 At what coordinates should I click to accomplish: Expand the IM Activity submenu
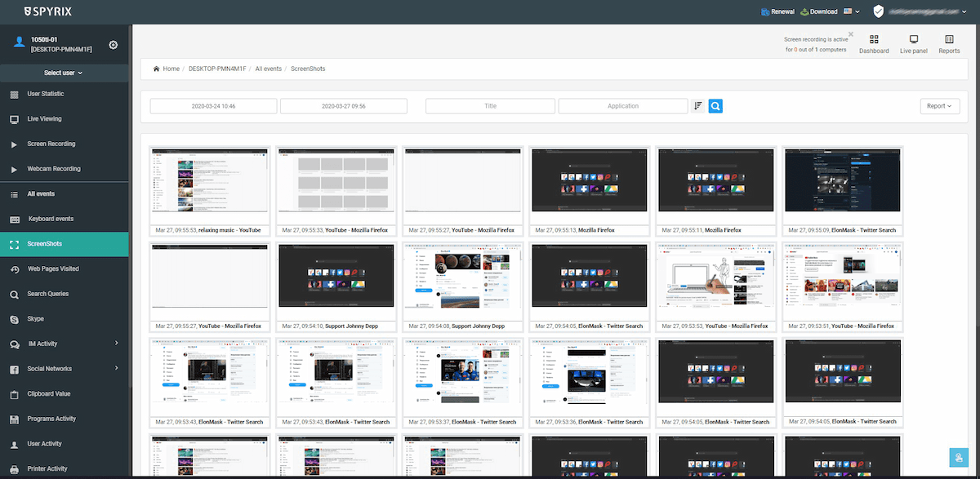(x=117, y=344)
